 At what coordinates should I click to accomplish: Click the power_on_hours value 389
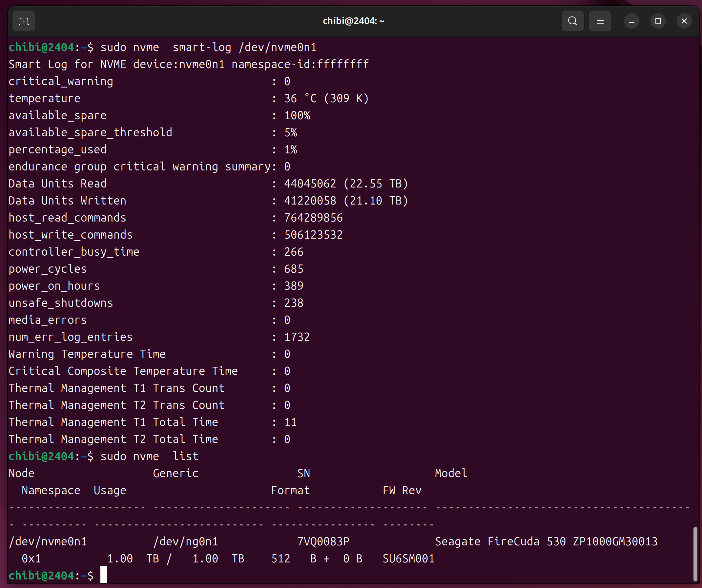click(x=294, y=286)
